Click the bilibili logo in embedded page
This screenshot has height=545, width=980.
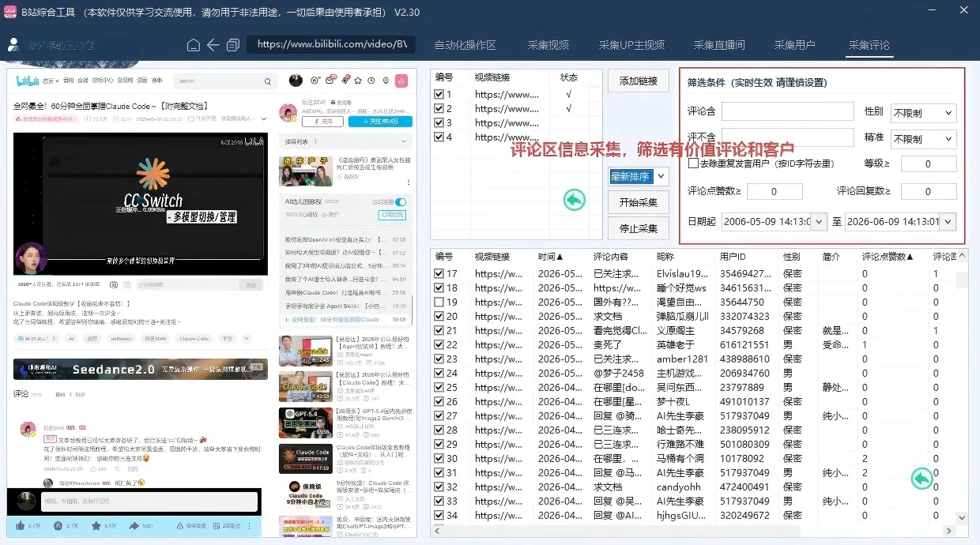pos(27,81)
